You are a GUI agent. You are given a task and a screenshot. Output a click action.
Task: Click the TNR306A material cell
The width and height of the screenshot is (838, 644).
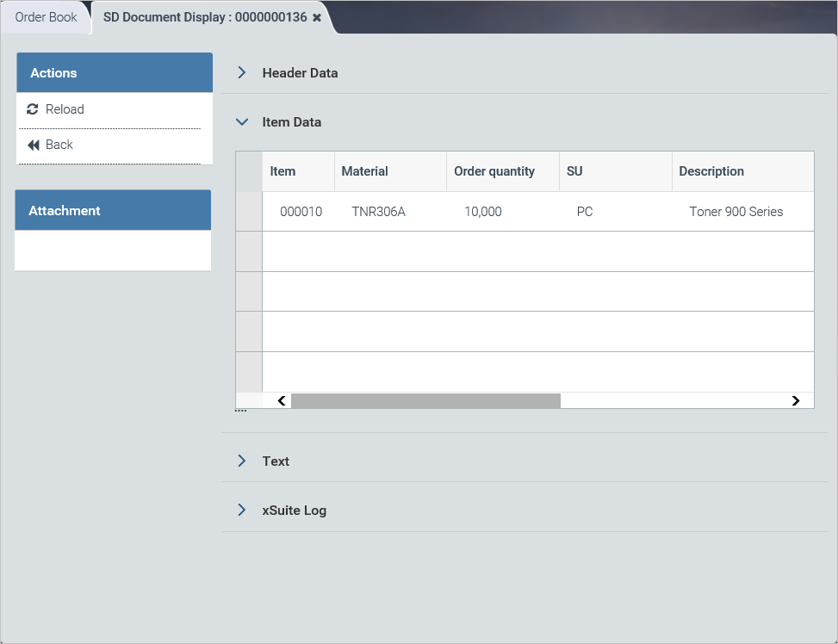click(378, 212)
